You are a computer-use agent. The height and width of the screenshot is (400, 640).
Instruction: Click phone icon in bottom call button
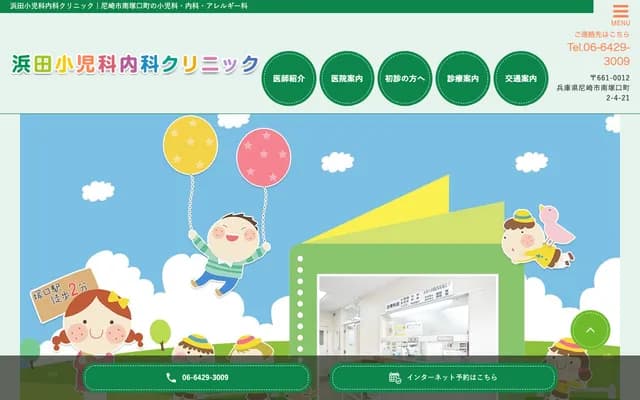pos(171,378)
